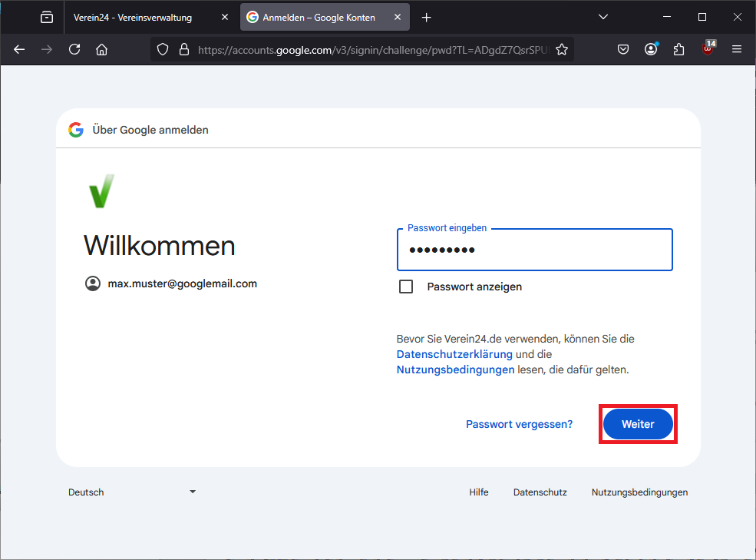Click the green Verein24 checkmark logo
Image resolution: width=756 pixels, height=560 pixels.
pos(102,191)
